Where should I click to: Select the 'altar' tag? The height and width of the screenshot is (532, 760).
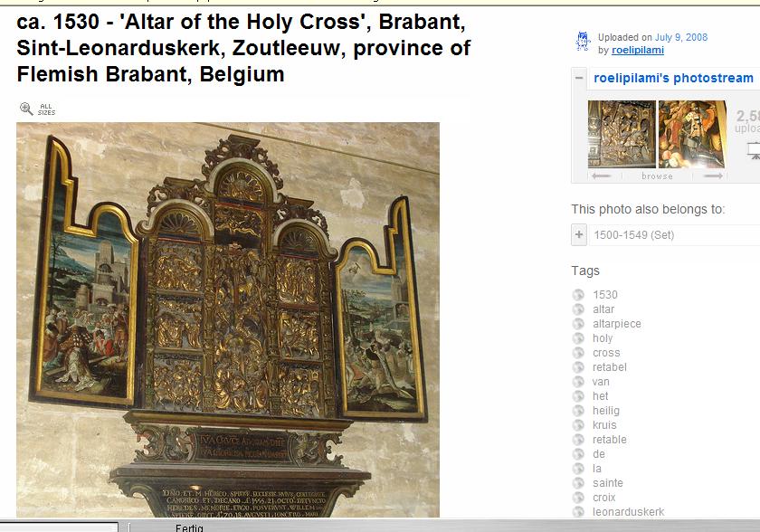[x=603, y=309]
